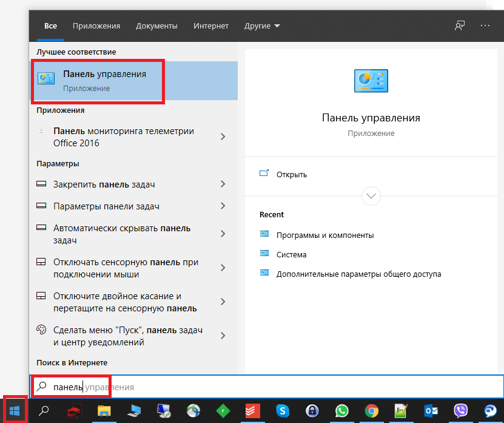
Task: Open Viber from the taskbar
Action: (x=460, y=411)
